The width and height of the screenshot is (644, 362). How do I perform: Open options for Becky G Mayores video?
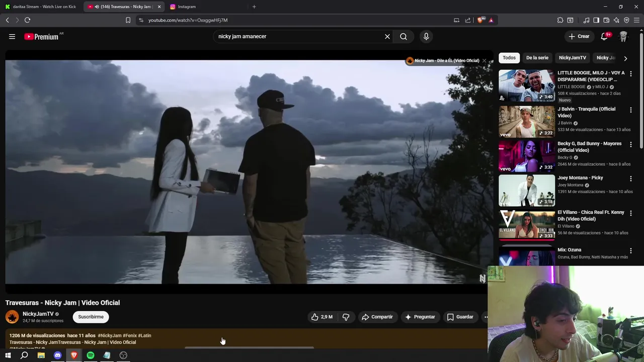631,144
